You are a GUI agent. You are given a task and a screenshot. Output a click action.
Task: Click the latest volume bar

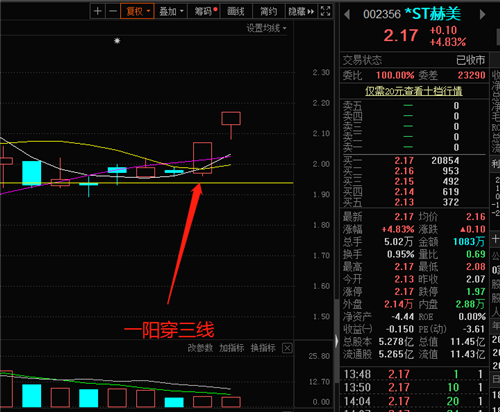click(231, 402)
